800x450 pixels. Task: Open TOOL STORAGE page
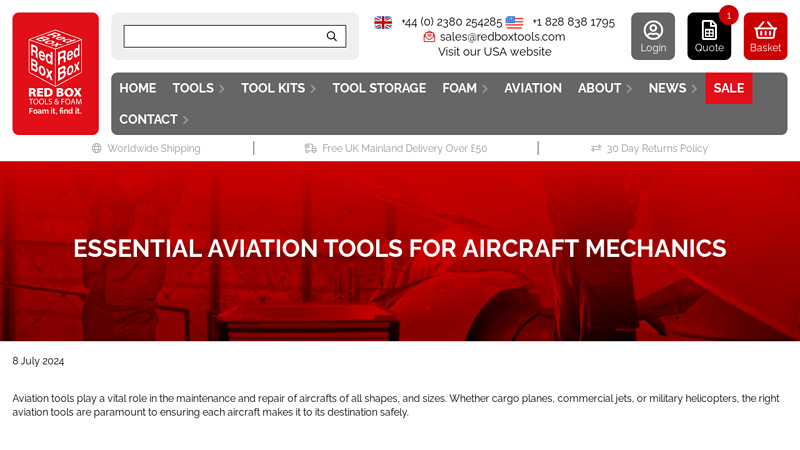[379, 88]
